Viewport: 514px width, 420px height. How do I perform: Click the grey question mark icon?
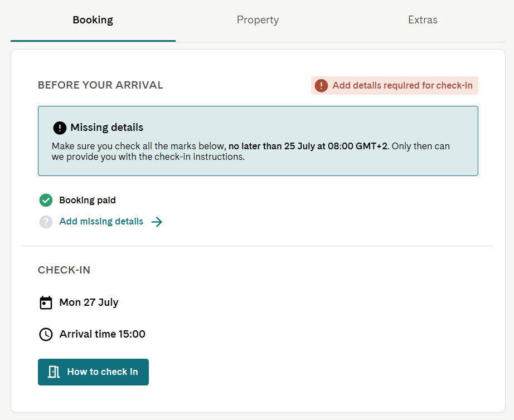(x=46, y=222)
